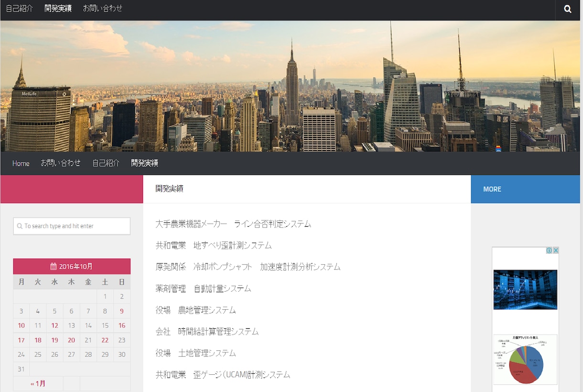Select text 共和電業 地すべり歪計測システム
Image resolution: width=583 pixels, height=392 pixels.
(x=214, y=245)
